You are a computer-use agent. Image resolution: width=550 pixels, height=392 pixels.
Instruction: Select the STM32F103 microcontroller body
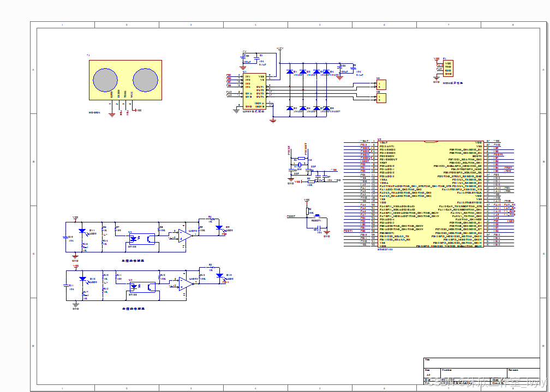pos(431,194)
